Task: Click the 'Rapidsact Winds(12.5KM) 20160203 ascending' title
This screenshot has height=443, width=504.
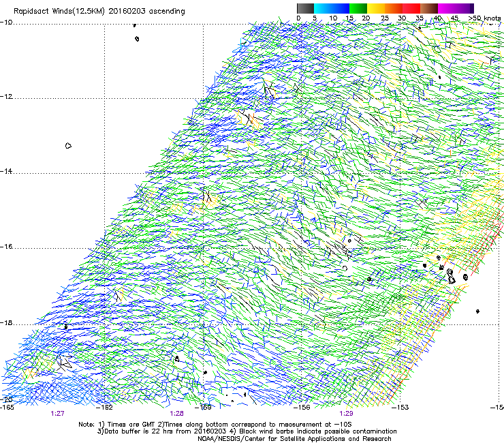Action: [x=99, y=12]
